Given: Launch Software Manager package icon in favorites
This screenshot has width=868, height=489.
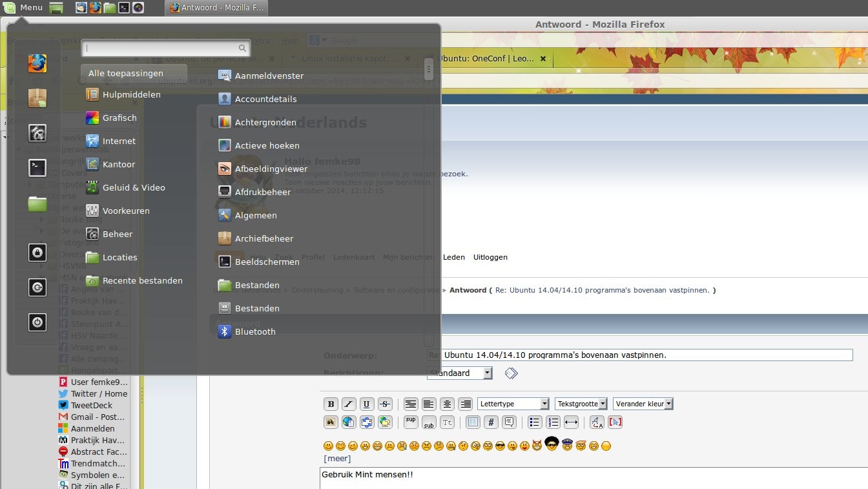Looking at the screenshot, I should pos(37,98).
